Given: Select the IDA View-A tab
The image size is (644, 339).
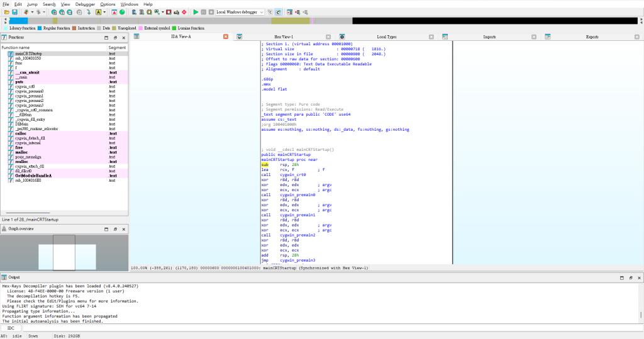Looking at the screenshot, I should [x=180, y=36].
